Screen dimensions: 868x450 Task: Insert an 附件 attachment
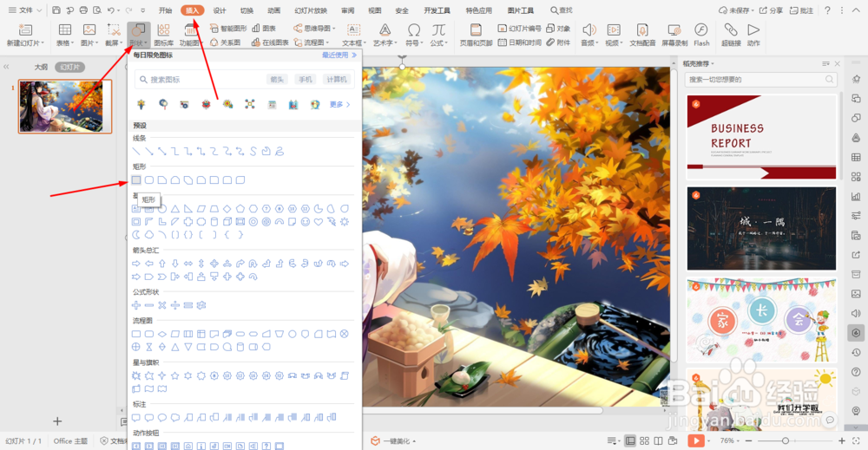coord(558,42)
